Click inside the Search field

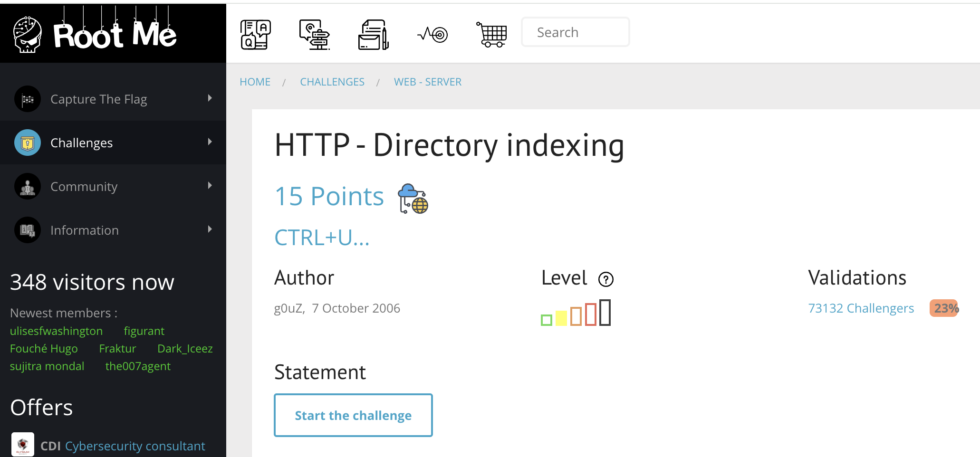coord(575,32)
